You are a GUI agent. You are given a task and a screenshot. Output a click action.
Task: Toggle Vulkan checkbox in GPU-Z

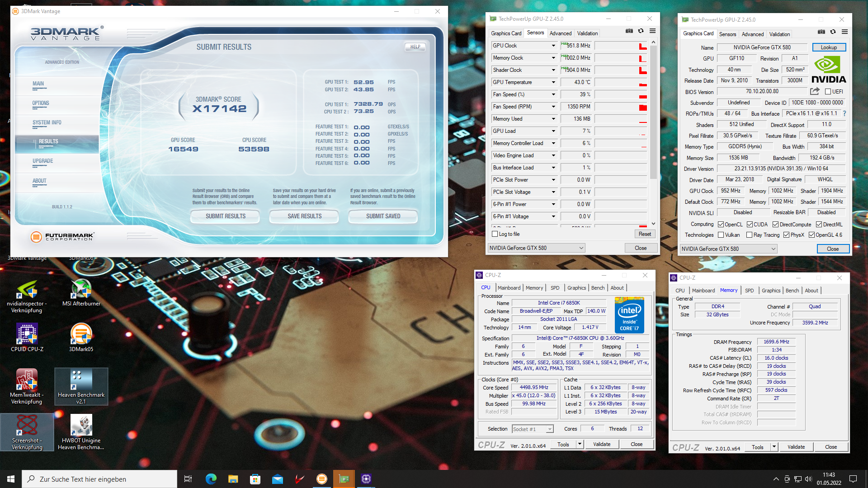721,235
